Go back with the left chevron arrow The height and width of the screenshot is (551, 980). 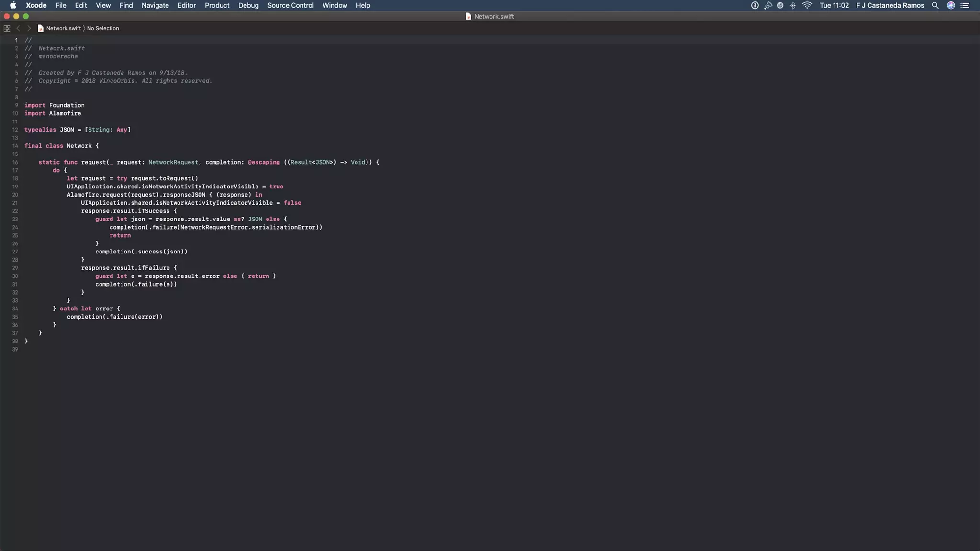pos(18,28)
